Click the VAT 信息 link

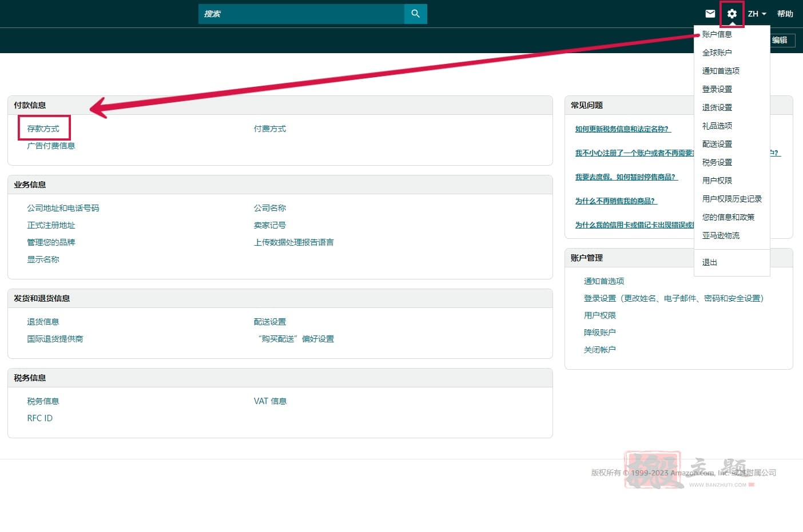point(270,401)
